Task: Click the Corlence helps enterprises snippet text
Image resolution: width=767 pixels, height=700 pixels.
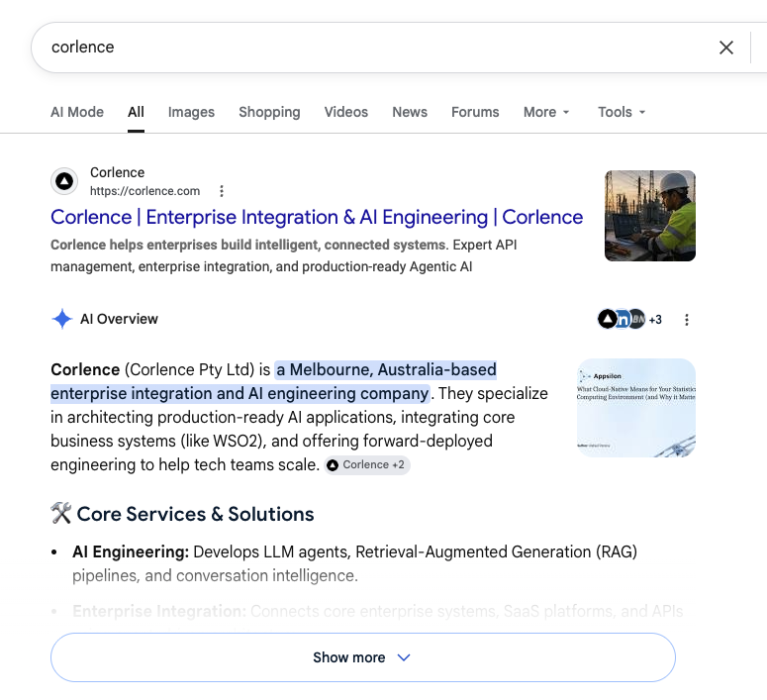Action: (x=284, y=255)
